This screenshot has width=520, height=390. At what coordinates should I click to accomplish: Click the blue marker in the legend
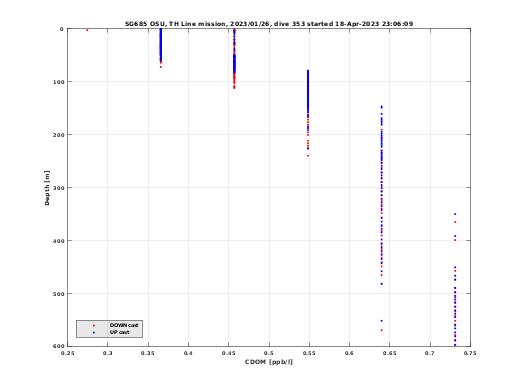coord(94,333)
